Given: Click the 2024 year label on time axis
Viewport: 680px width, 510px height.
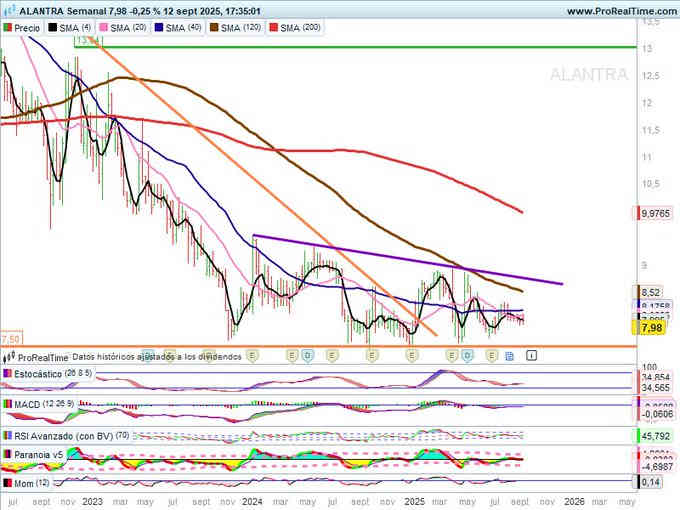Looking at the screenshot, I should (x=252, y=502).
